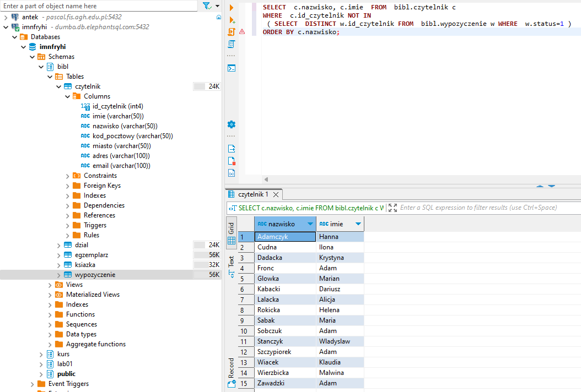
Task: Collapse the Columns folder
Action: click(x=68, y=96)
